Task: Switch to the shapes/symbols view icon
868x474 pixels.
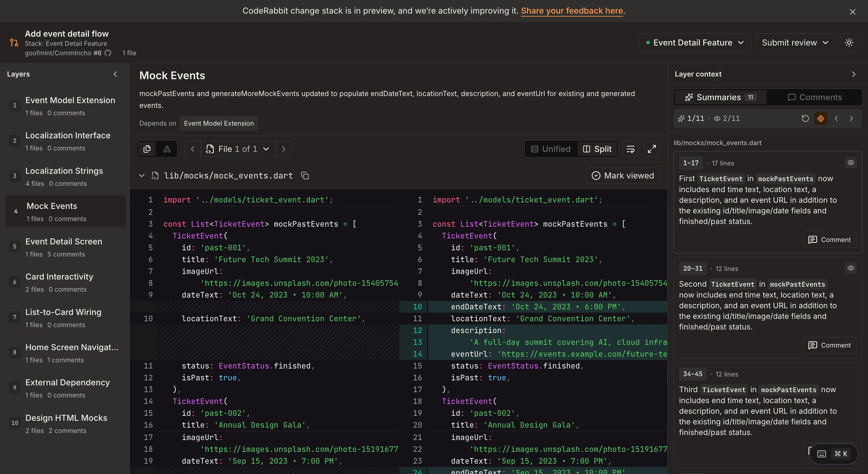Action: pos(167,149)
